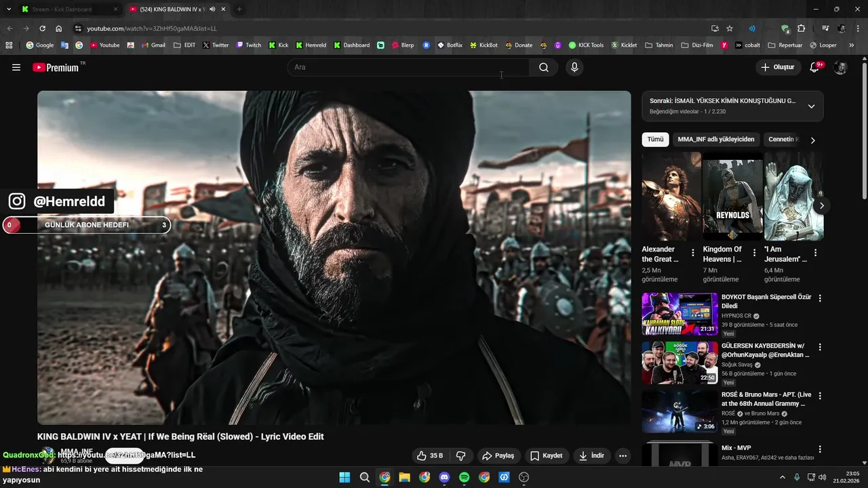Show hidden system tray icons
This screenshot has height=488, width=868.
pyautogui.click(x=782, y=477)
